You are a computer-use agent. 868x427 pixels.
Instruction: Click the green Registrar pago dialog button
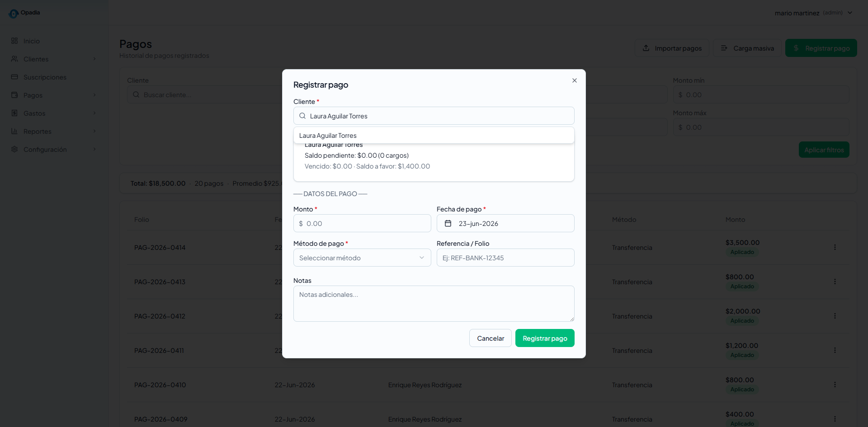[x=545, y=338]
